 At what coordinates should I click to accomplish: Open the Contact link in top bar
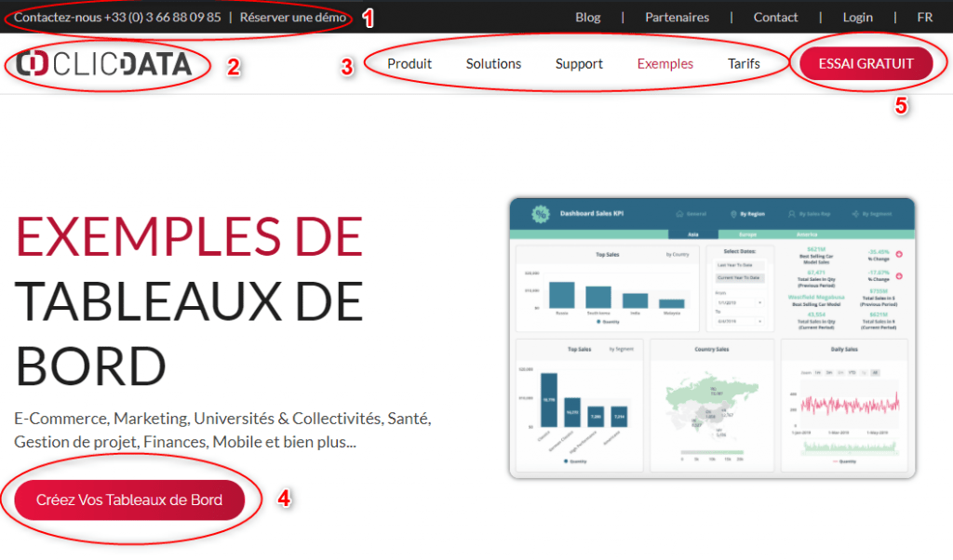[x=775, y=17]
